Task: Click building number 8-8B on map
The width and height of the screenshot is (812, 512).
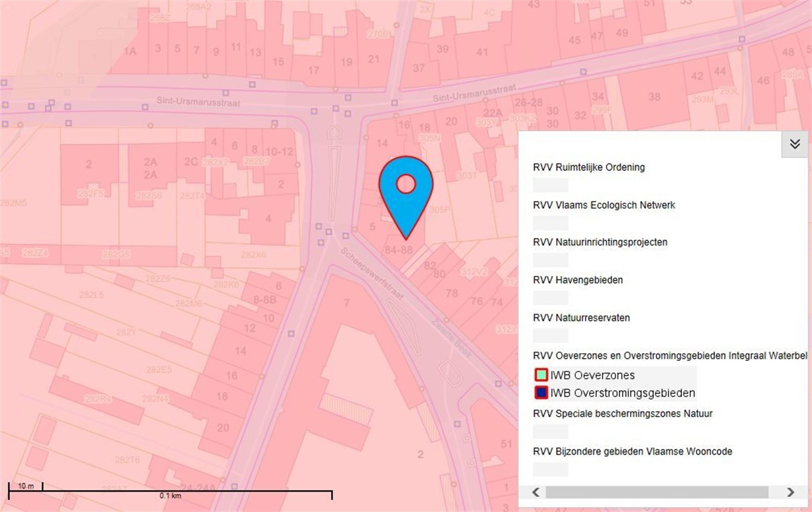Action: [265, 299]
